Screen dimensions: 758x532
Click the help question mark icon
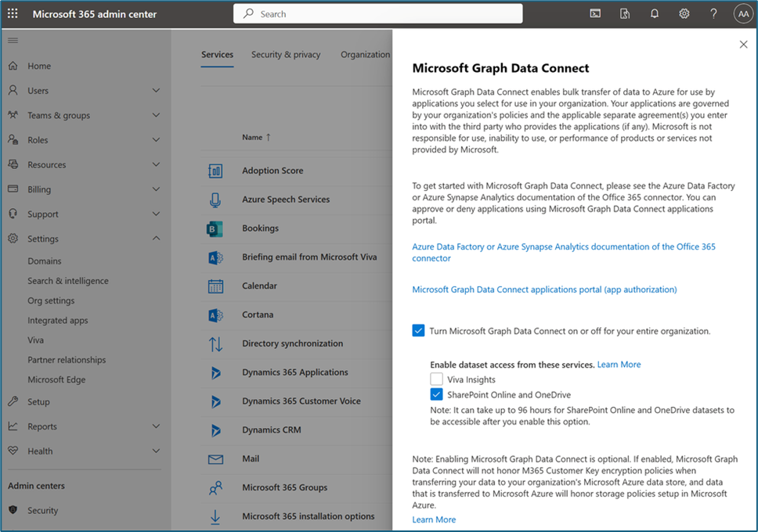(x=713, y=13)
